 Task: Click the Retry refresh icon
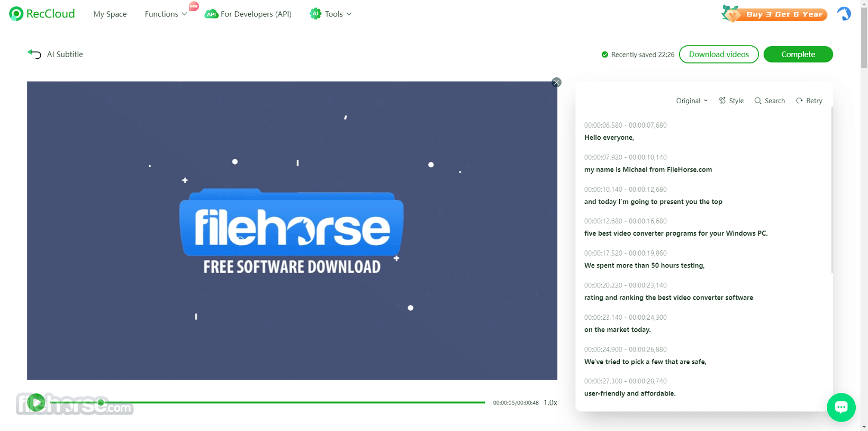[799, 101]
